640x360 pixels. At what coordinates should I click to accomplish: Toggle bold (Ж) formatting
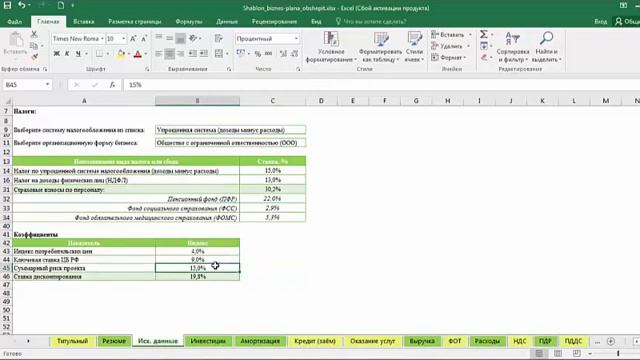pos(57,53)
